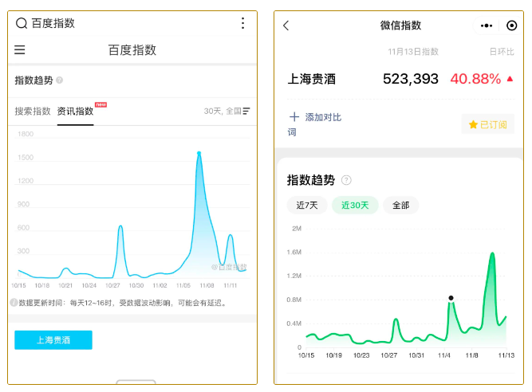This screenshot has height=392, width=532.
Task: Click the 1500 axis label on Baidu chart
Action: pyautogui.click(x=26, y=157)
